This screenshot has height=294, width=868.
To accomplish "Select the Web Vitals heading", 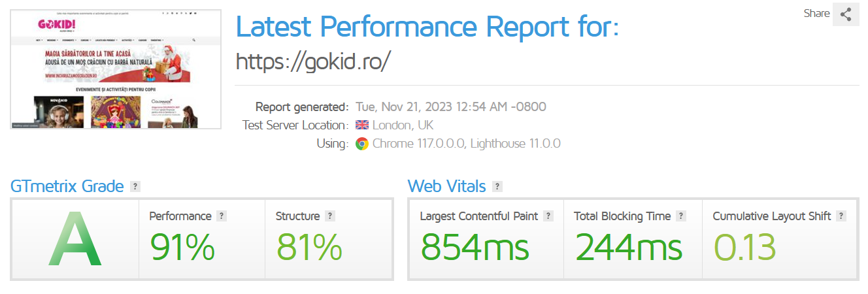I will pos(446,186).
